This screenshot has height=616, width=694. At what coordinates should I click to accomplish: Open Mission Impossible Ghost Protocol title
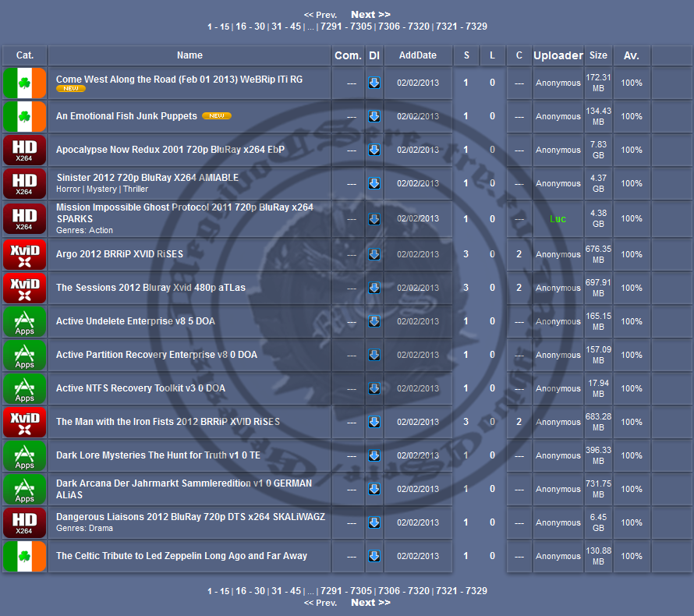click(185, 213)
